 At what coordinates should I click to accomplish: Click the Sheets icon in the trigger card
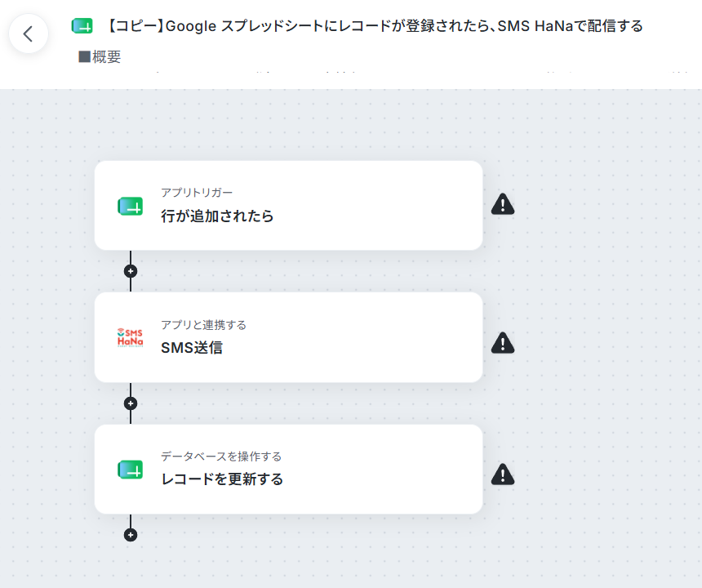click(x=131, y=207)
